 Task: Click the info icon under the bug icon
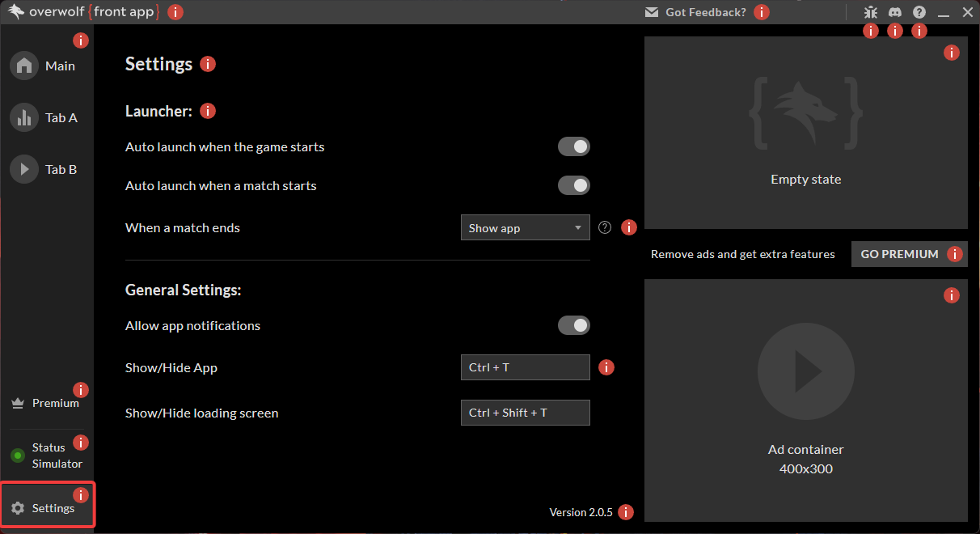tap(871, 31)
